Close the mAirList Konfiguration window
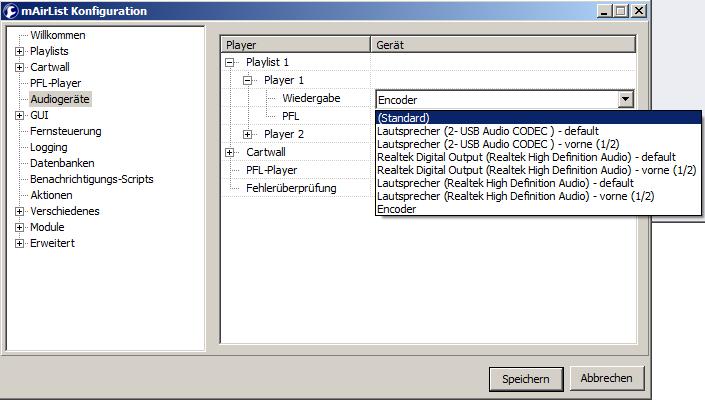This screenshot has width=705, height=400. (x=639, y=11)
